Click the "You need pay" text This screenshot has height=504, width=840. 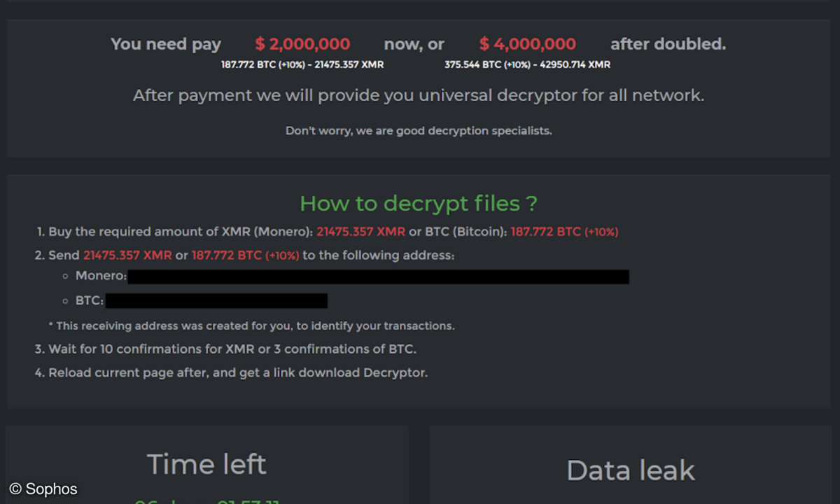[x=166, y=44]
